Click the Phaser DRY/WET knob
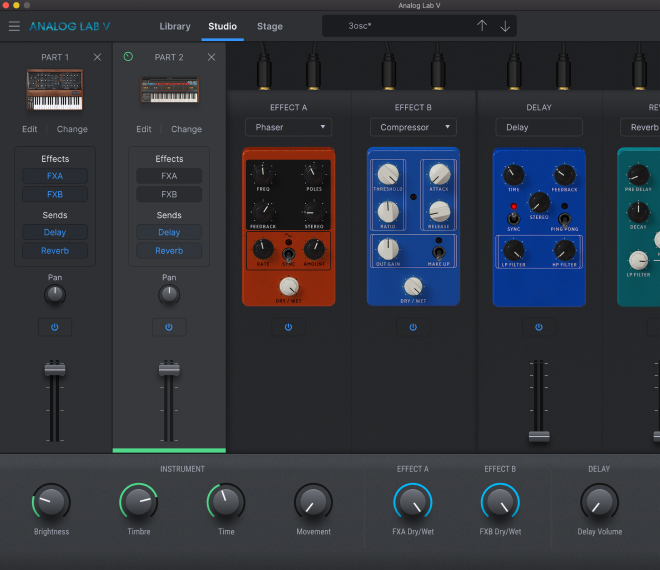Viewport: 660px width, 570px height. tap(289, 287)
